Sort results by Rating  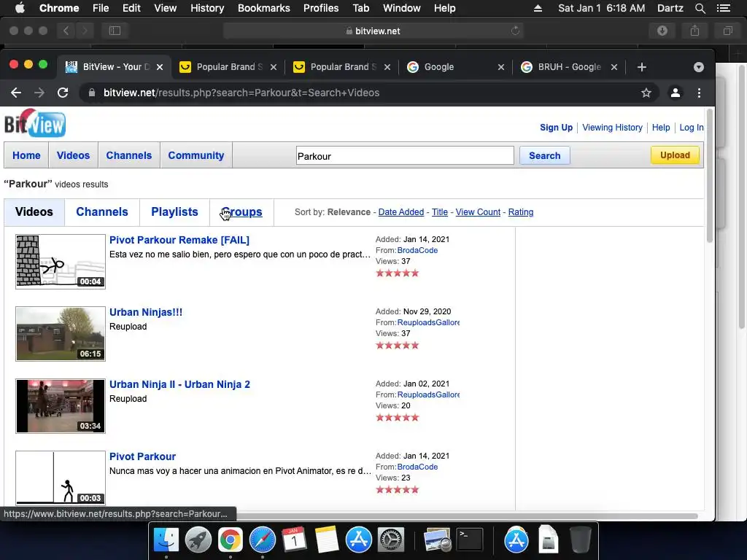click(x=521, y=212)
